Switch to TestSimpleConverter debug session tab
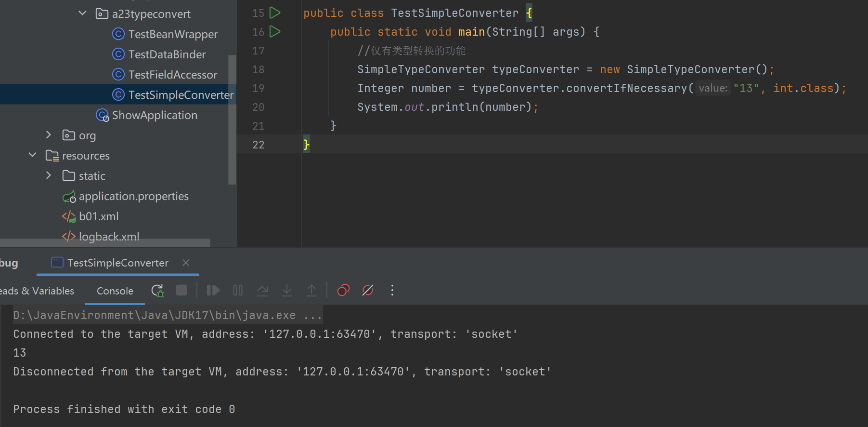868x427 pixels. 117,263
